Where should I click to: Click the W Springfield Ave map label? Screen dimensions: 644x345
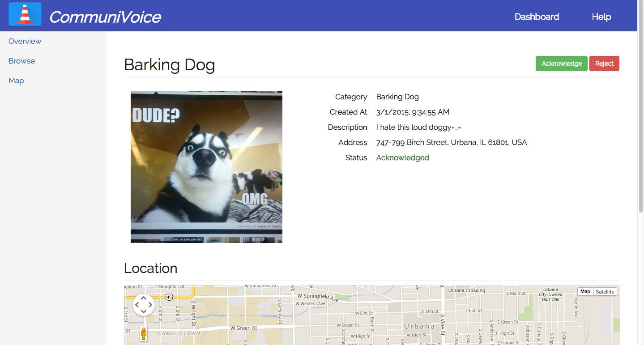click(318, 297)
